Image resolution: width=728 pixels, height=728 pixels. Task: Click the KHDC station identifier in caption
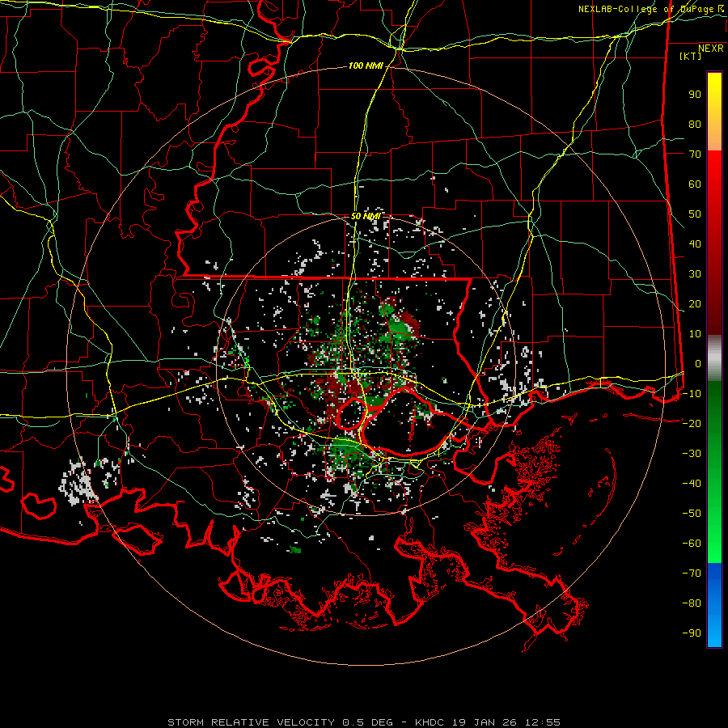click(430, 722)
